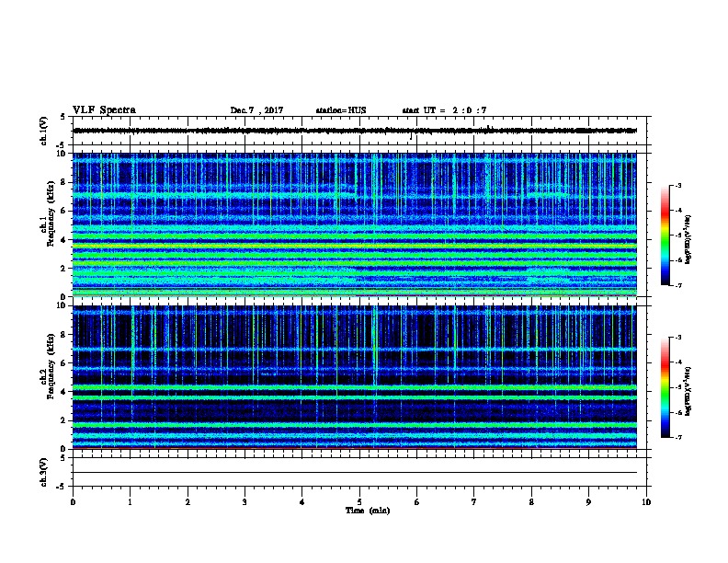Click the "VLF Spectra" plot title
728x563 pixels.
[x=104, y=110]
